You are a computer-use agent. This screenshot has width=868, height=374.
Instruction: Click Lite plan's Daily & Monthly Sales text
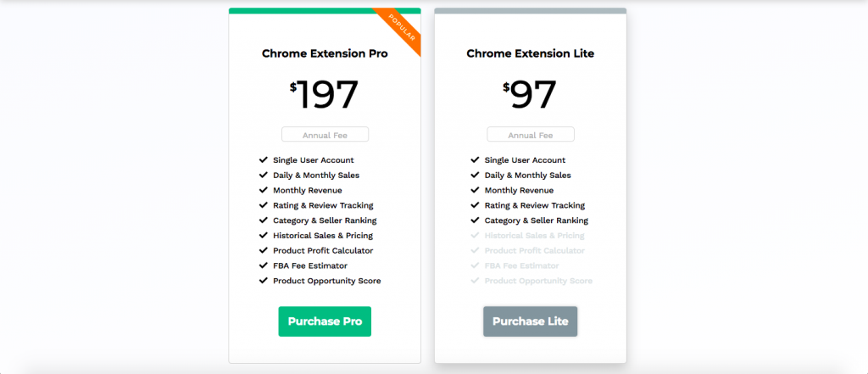(x=527, y=175)
